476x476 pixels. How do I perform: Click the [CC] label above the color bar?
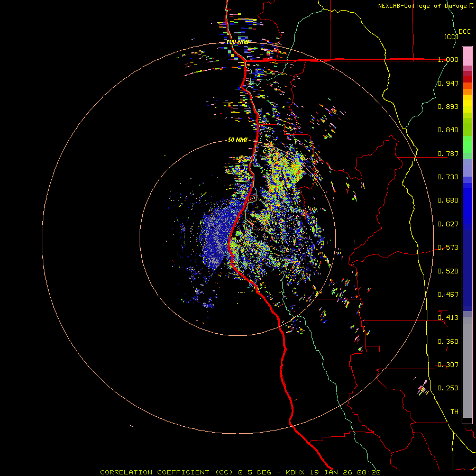pyautogui.click(x=451, y=36)
